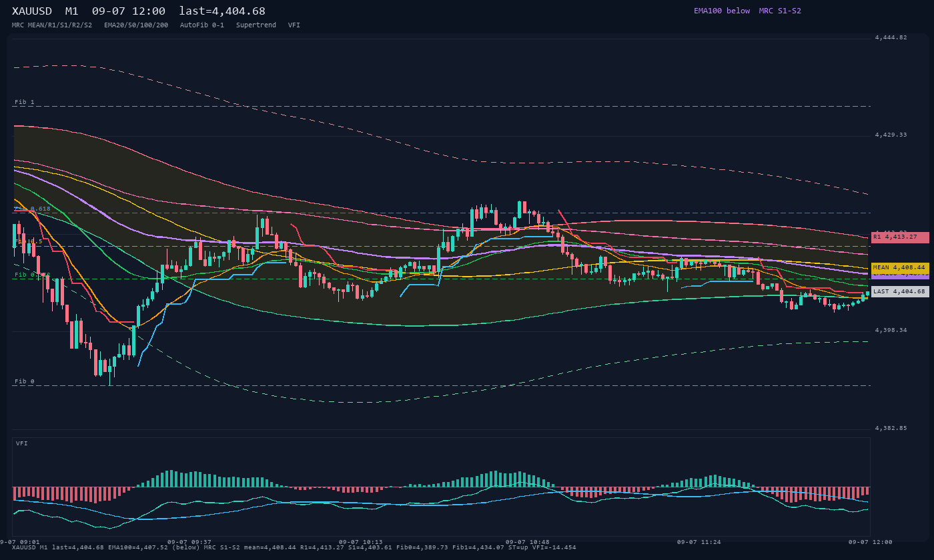Select the 'AutoFib 0-1' legend entry

202,25
